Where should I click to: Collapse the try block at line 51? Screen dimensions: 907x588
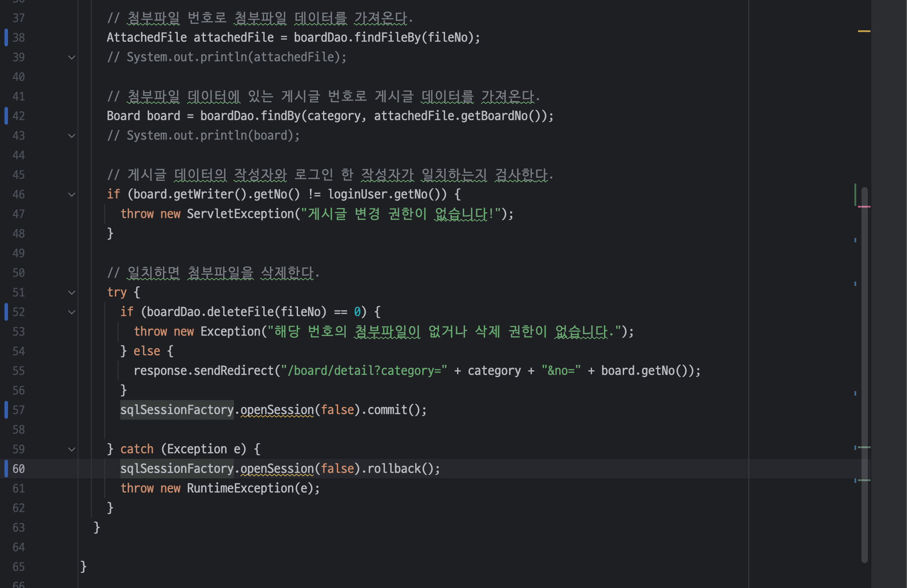pos(71,293)
